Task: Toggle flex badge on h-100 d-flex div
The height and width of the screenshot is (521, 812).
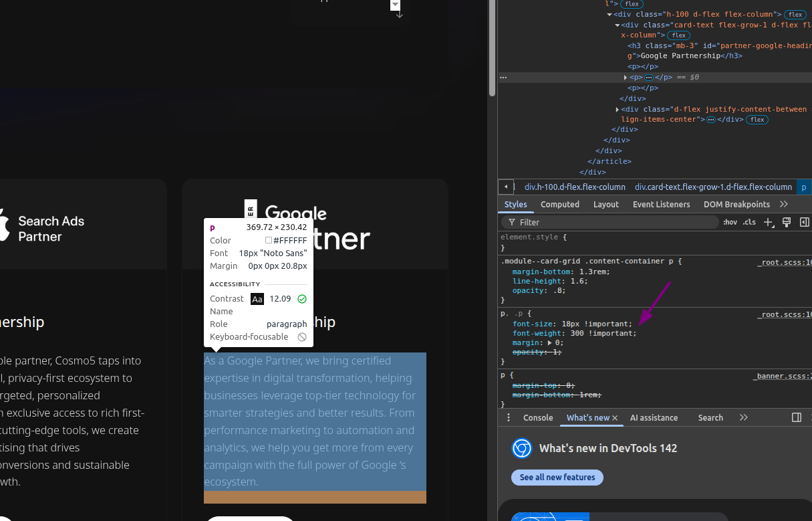Action: pyautogui.click(x=795, y=15)
